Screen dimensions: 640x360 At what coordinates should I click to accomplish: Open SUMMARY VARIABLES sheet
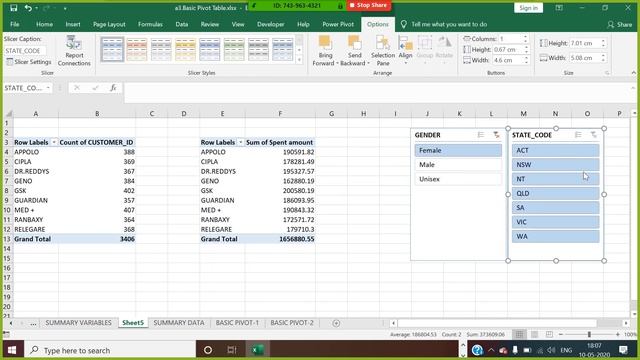click(78, 322)
